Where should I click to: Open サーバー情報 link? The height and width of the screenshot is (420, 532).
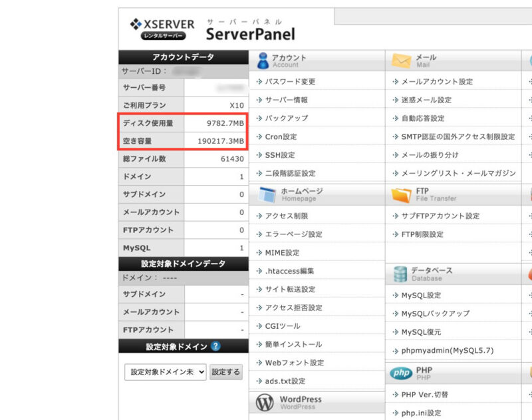coord(287,100)
